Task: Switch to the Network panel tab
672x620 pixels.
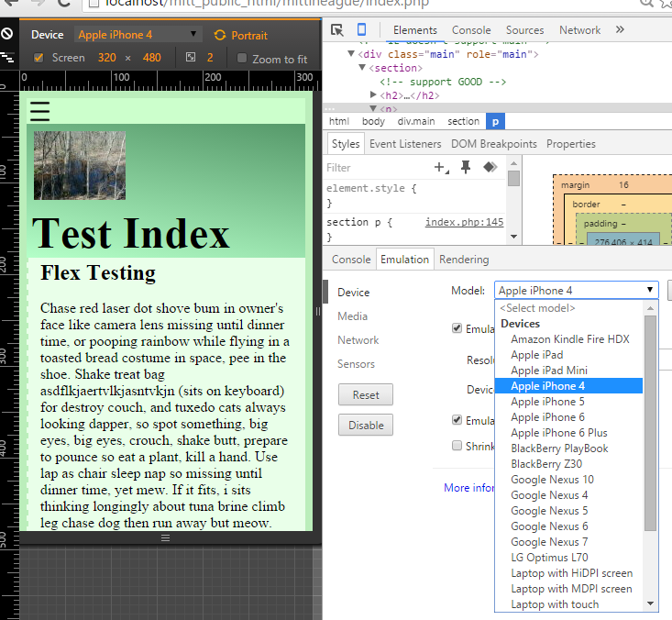Action: click(x=579, y=30)
